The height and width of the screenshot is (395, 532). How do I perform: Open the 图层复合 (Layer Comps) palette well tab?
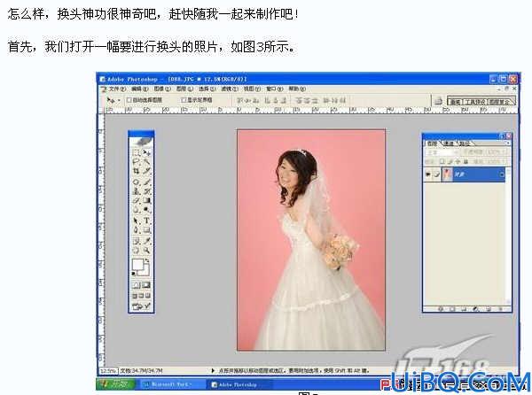click(499, 102)
